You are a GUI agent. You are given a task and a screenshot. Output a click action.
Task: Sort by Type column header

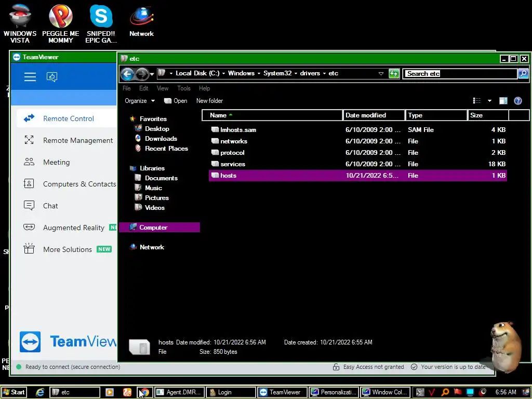436,115
